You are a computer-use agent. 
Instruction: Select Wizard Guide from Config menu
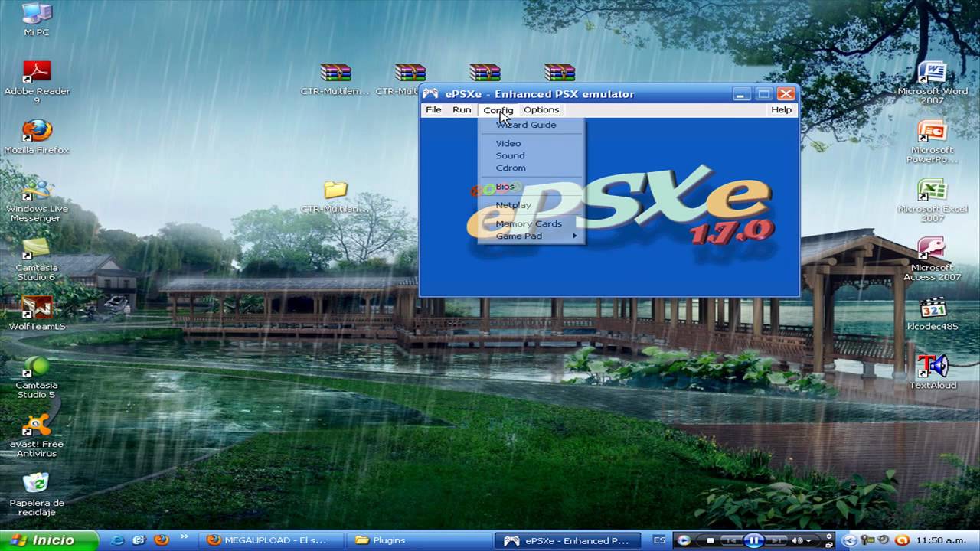[531, 125]
